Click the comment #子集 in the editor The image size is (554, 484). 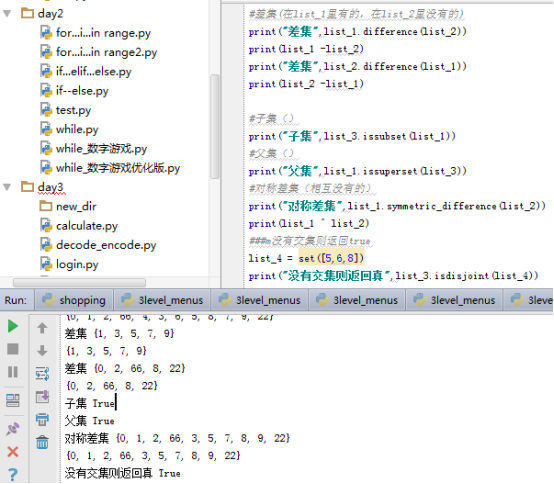click(271, 119)
